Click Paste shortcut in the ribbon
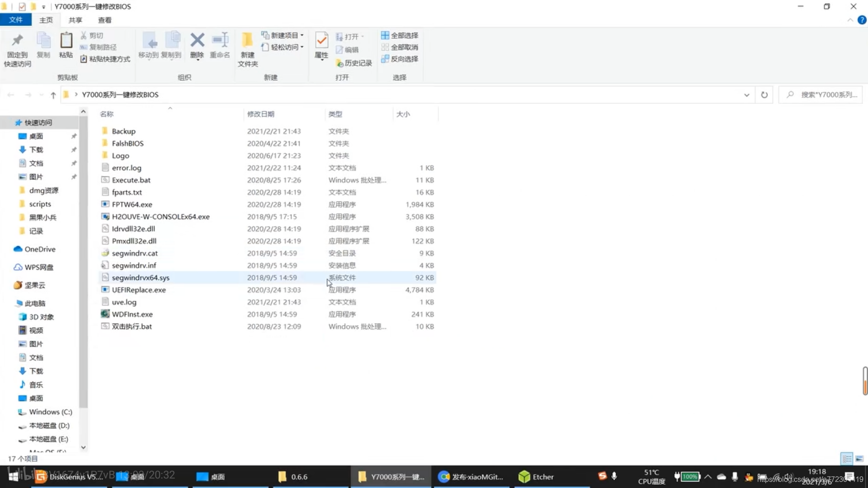Viewport: 868px width, 488px height. (x=105, y=59)
